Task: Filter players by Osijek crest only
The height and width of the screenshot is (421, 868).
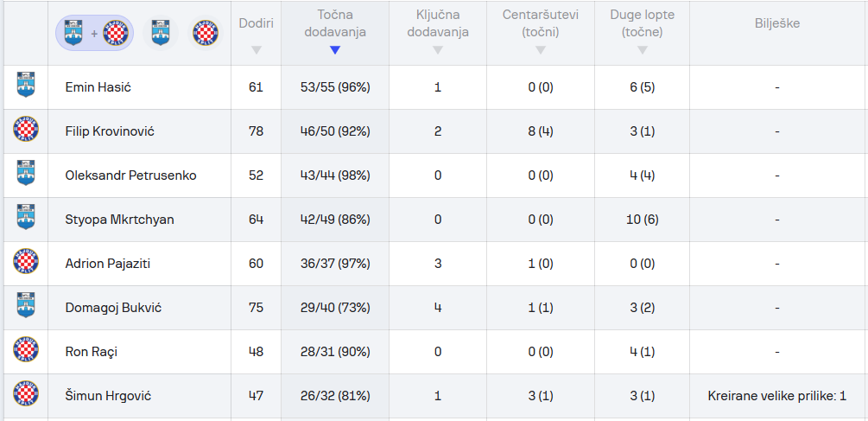Action: (160, 33)
